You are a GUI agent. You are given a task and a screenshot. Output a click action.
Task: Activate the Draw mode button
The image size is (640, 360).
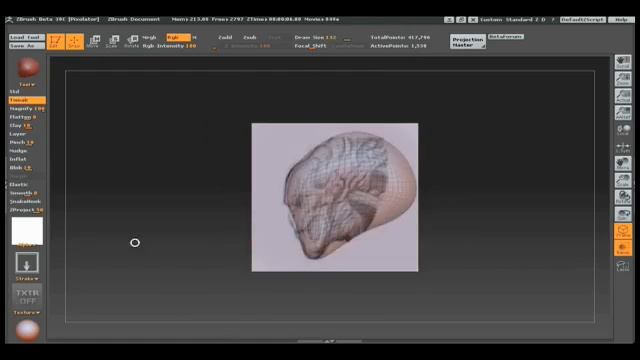[x=74, y=42]
